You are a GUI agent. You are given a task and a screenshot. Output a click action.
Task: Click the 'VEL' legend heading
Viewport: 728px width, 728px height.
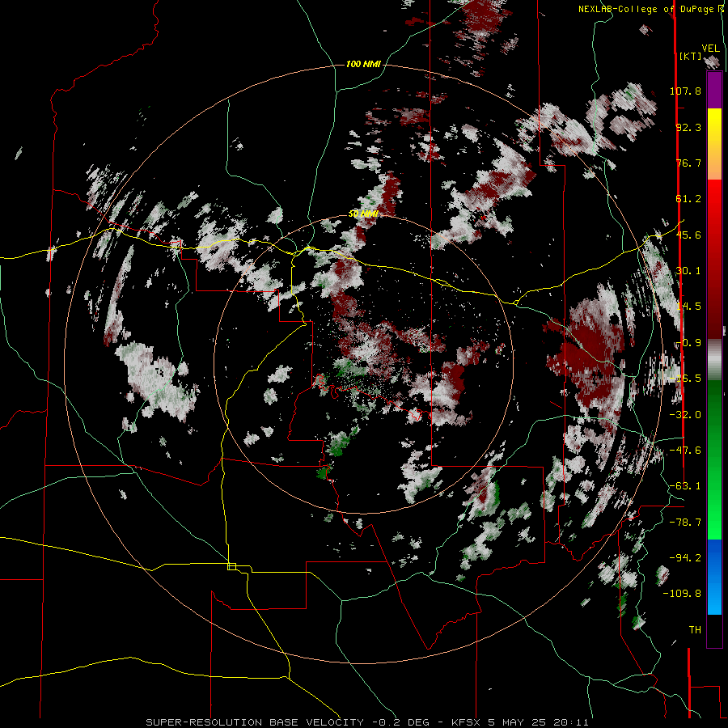(x=710, y=49)
